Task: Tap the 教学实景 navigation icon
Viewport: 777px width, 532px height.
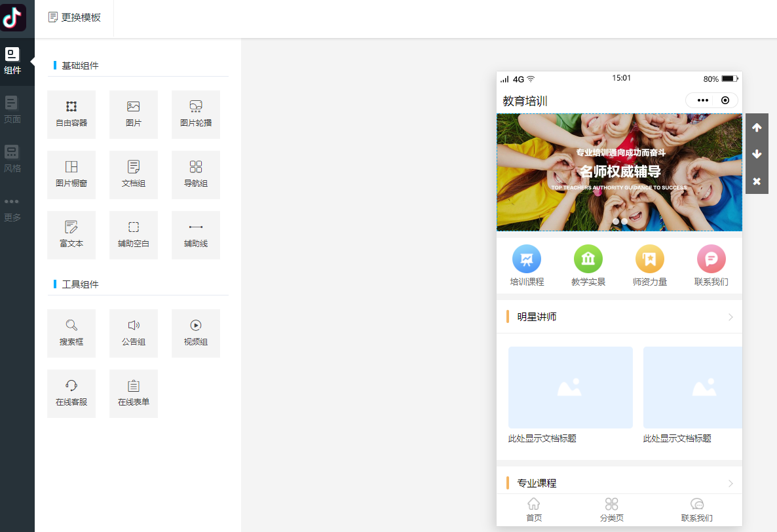Action: (x=588, y=259)
